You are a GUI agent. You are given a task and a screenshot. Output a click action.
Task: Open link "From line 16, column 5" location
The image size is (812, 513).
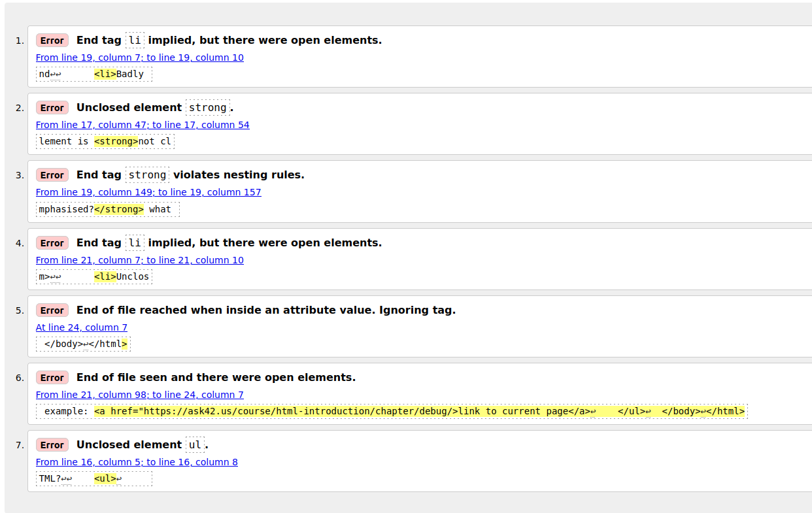[x=137, y=462]
